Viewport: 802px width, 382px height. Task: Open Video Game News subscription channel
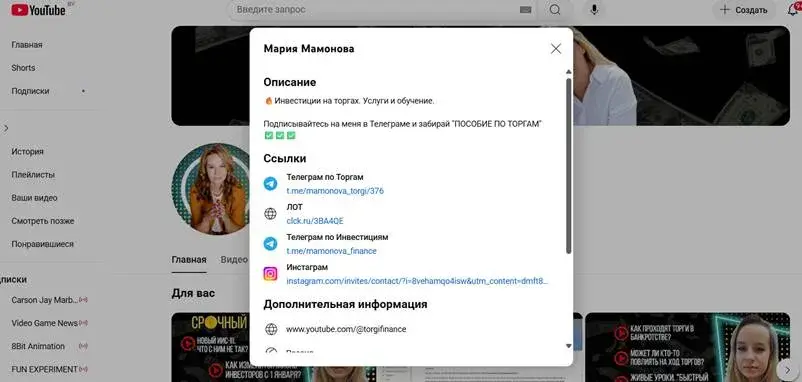point(44,323)
